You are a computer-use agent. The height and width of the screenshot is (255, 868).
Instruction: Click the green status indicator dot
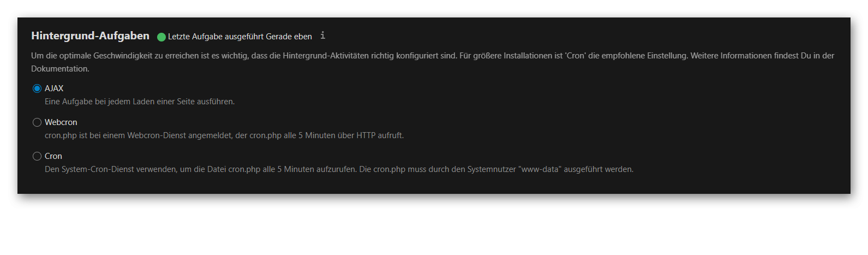[x=161, y=37]
